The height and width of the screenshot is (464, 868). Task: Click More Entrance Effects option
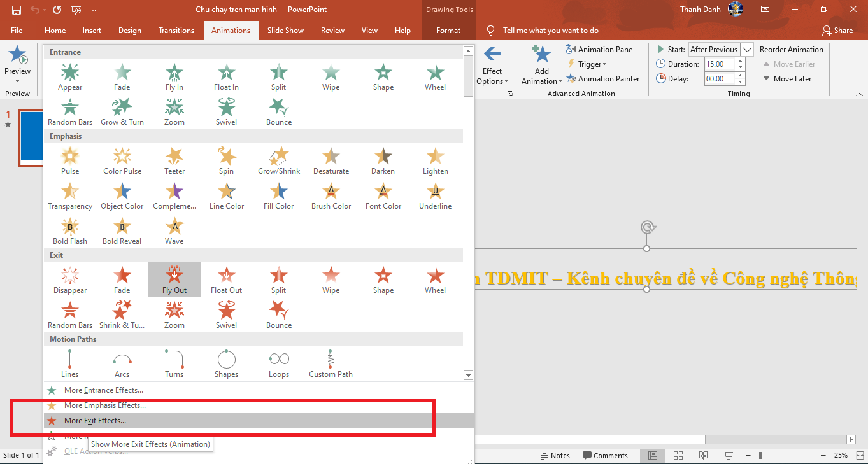(x=103, y=390)
